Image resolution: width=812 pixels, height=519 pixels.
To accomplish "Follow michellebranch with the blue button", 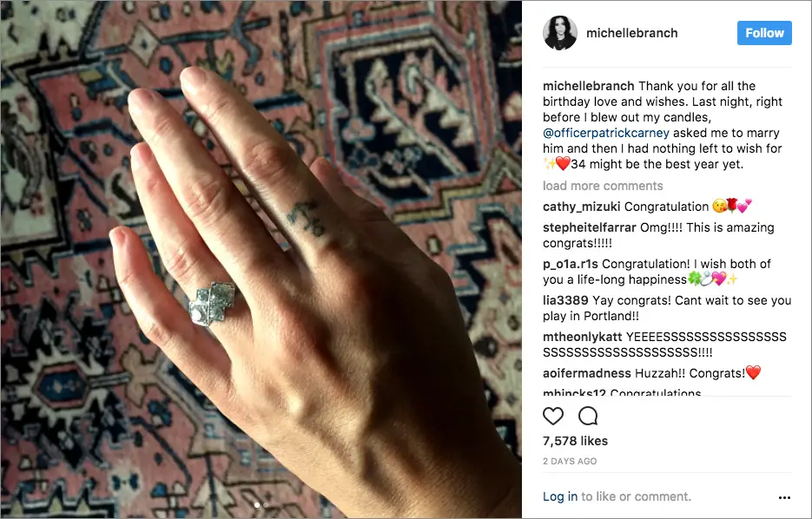I will (x=764, y=33).
